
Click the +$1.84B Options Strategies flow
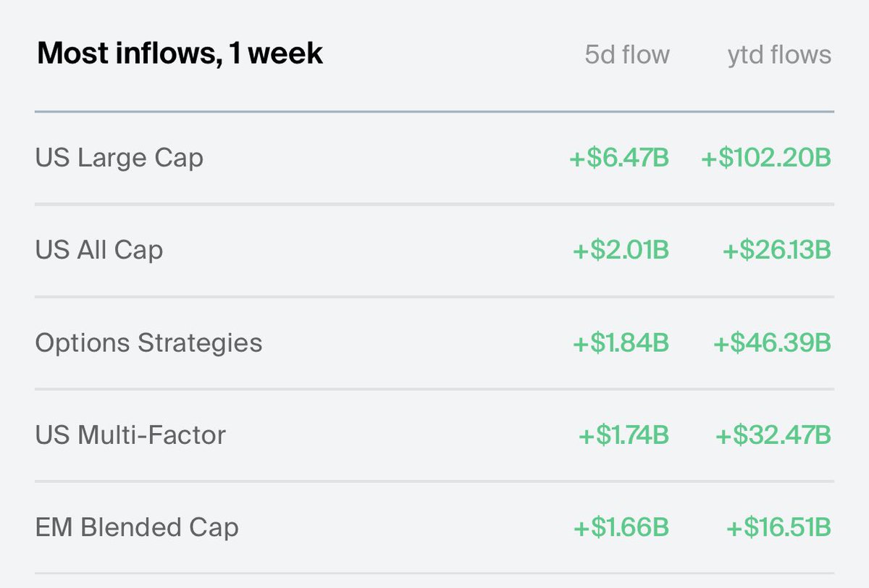pyautogui.click(x=621, y=343)
